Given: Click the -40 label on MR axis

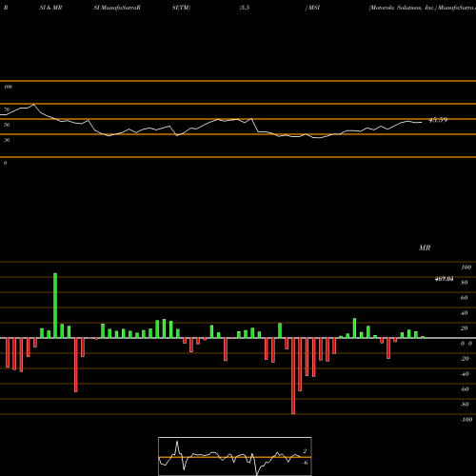Looking at the screenshot, I should coord(465,374).
